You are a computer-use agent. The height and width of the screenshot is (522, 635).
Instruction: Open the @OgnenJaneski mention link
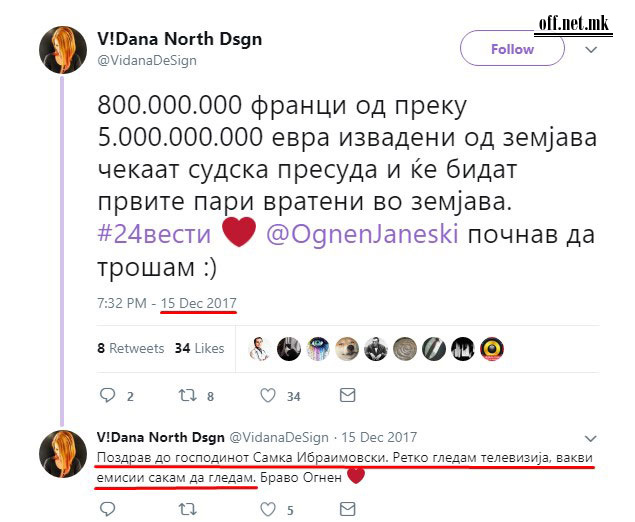tap(362, 234)
